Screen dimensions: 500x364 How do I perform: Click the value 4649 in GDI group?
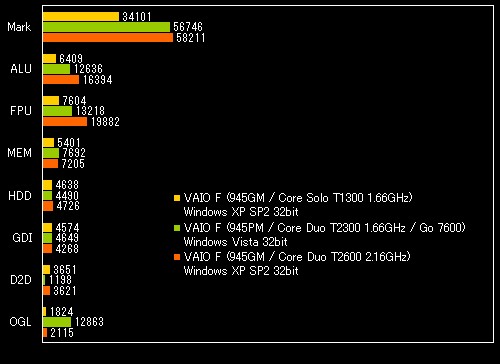pos(67,238)
